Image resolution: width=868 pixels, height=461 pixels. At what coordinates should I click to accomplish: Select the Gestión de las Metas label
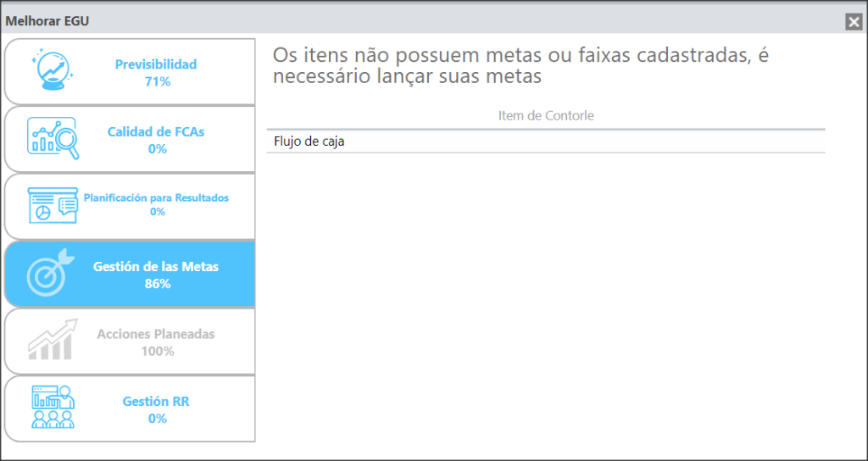[156, 267]
